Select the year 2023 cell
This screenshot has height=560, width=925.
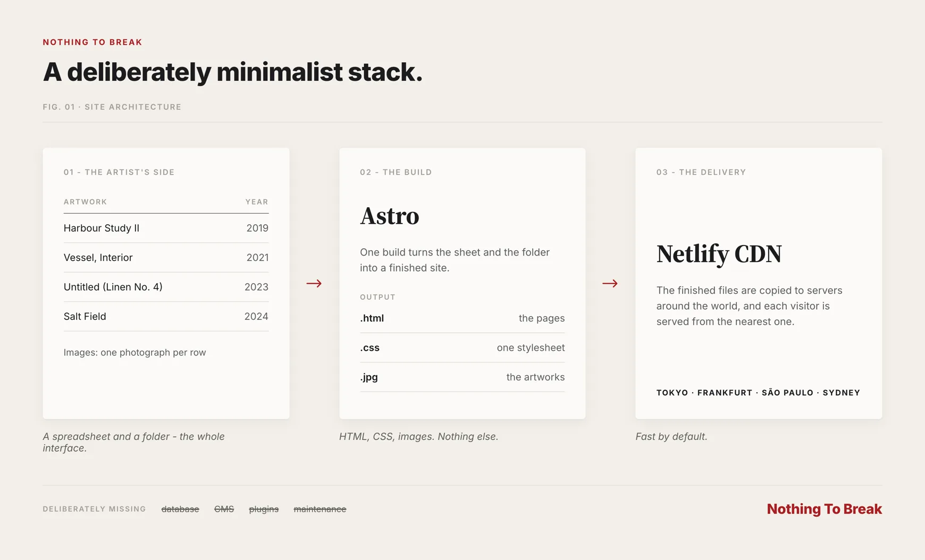click(x=256, y=287)
